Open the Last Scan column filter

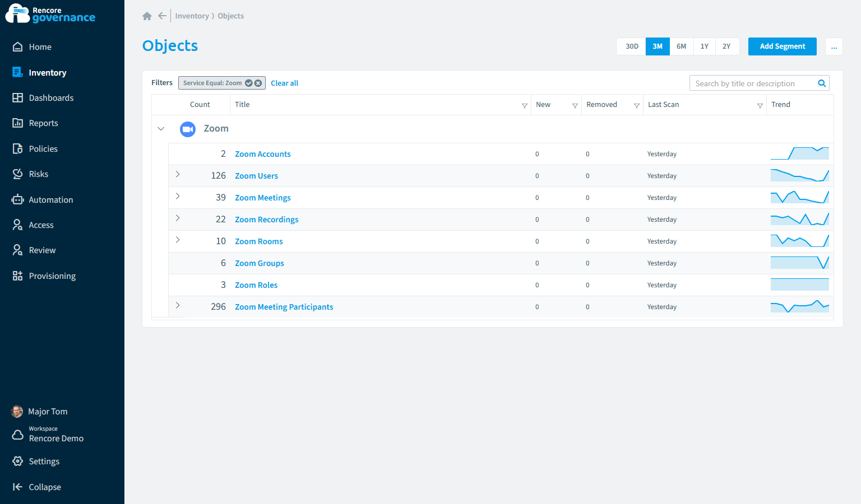(760, 105)
